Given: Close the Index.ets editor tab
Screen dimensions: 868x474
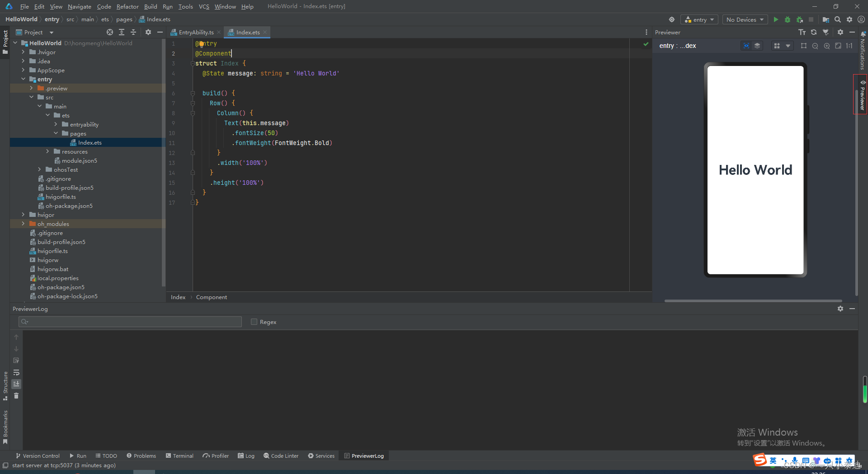Looking at the screenshot, I should click(x=265, y=32).
